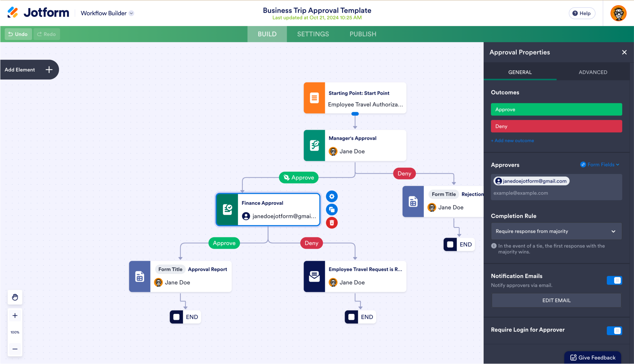The height and width of the screenshot is (364, 634).
Task: Click the Manager's Approval node icon
Action: click(x=314, y=145)
